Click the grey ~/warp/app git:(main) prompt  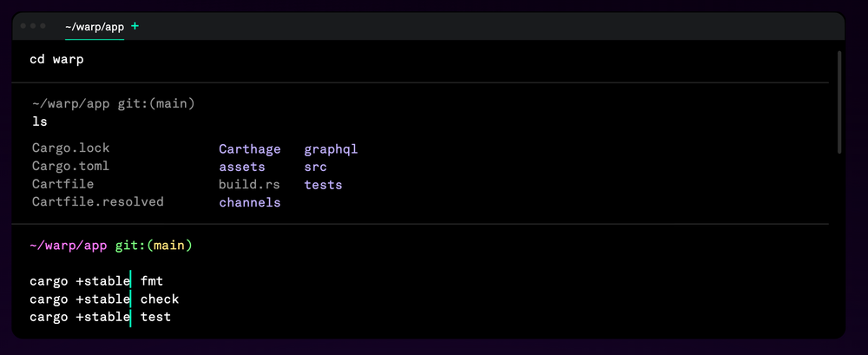click(x=114, y=103)
